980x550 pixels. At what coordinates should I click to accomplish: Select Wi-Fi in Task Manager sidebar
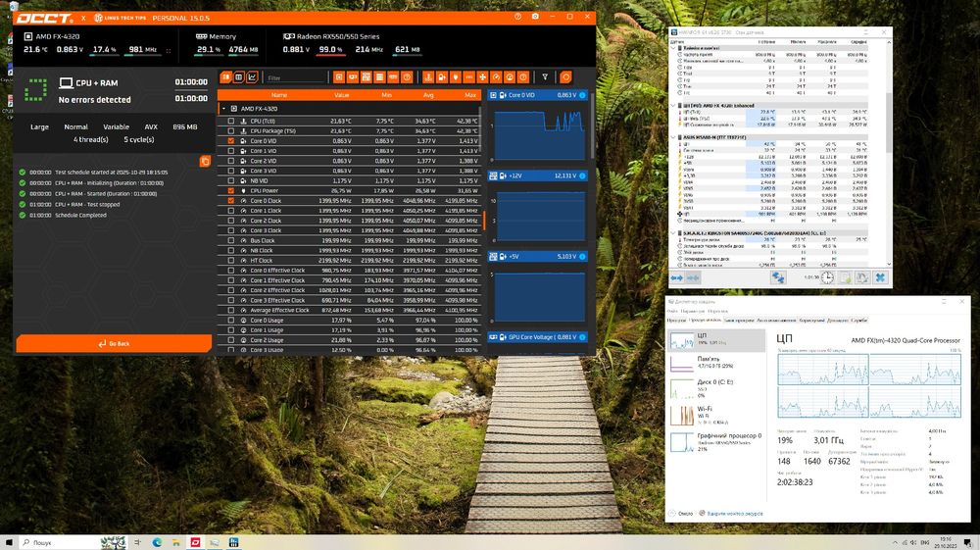[716, 416]
